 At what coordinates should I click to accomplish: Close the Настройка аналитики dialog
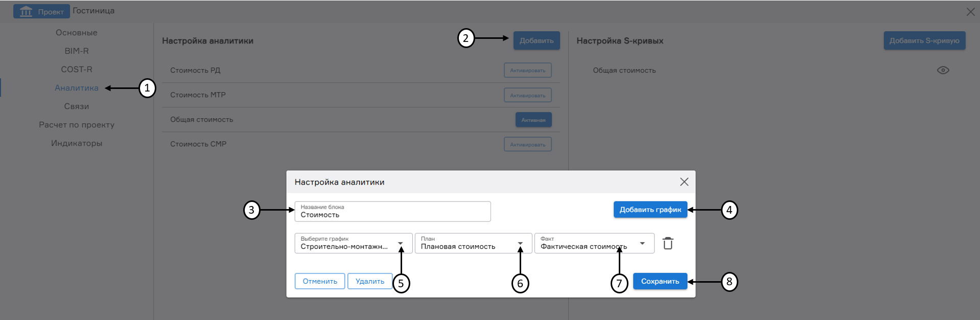[684, 181]
